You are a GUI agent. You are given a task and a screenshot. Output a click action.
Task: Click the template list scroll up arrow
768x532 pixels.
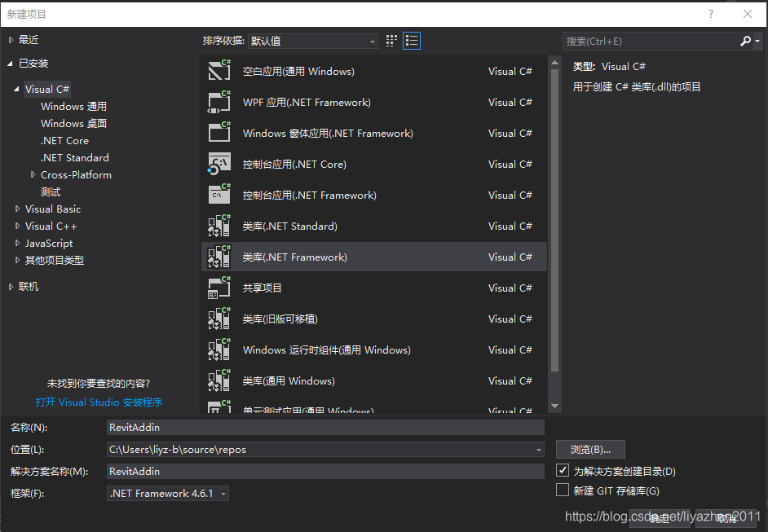(x=554, y=62)
